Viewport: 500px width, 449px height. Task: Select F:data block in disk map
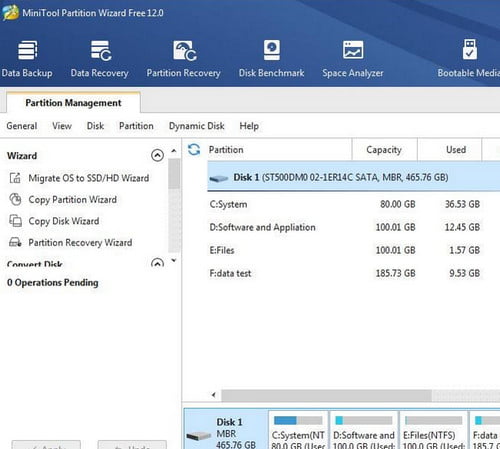[x=485, y=430]
